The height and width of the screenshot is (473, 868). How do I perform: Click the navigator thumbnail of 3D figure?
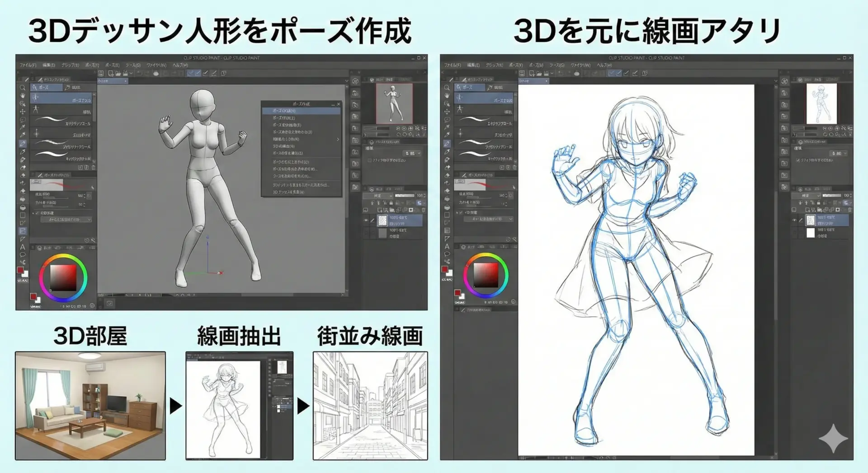tap(394, 103)
